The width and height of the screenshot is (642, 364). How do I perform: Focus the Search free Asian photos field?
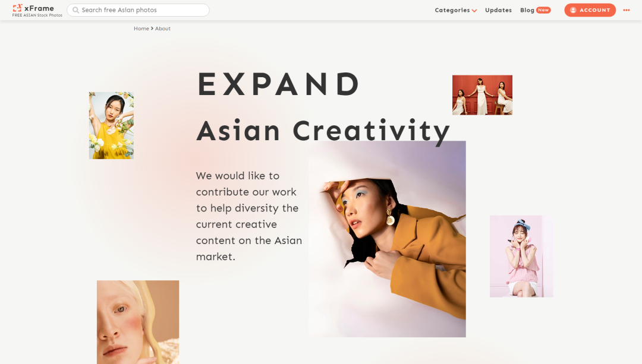[x=138, y=10]
